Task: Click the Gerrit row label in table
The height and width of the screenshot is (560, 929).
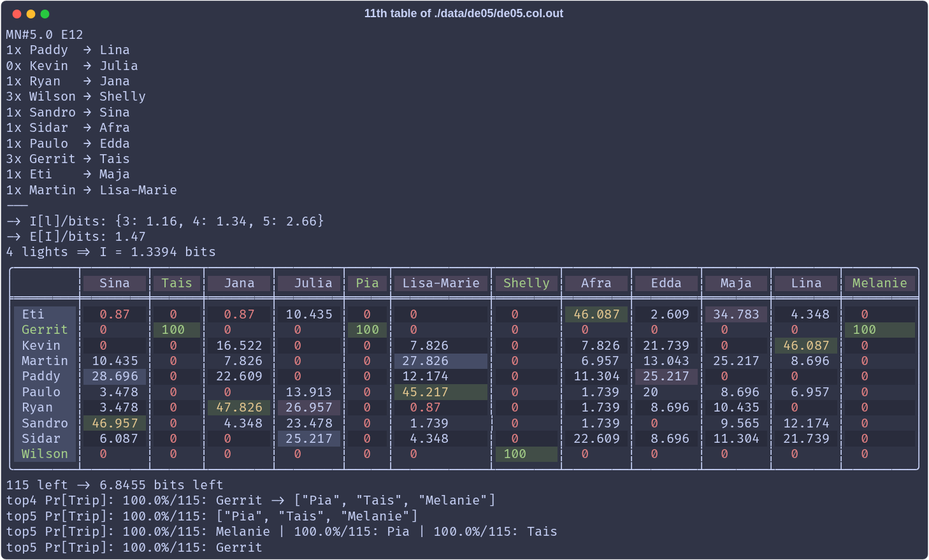Action: 45,329
